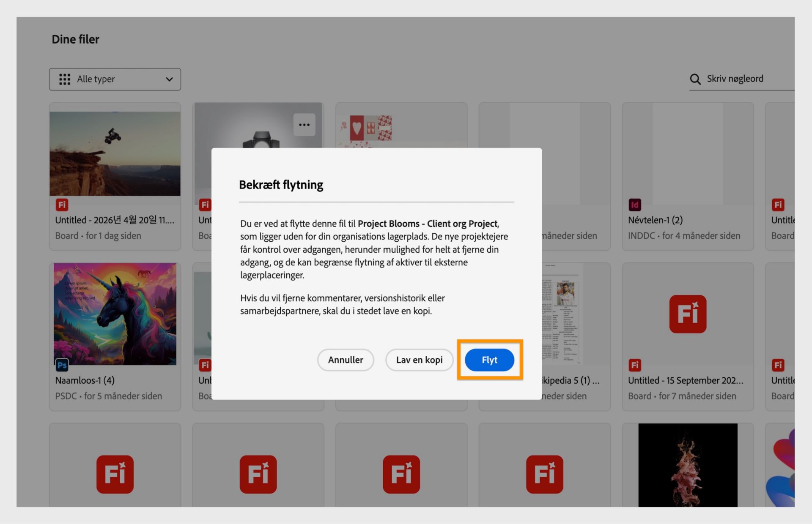Open the Alle typer file type dropdown

point(115,79)
